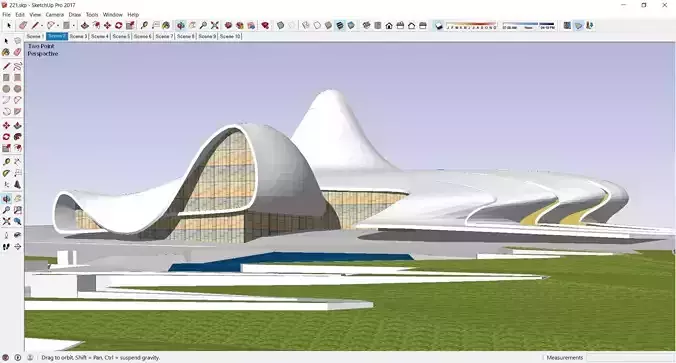This screenshot has width=676, height=363.
Task: Toggle X-Ray face style
Action: pyautogui.click(x=280, y=26)
